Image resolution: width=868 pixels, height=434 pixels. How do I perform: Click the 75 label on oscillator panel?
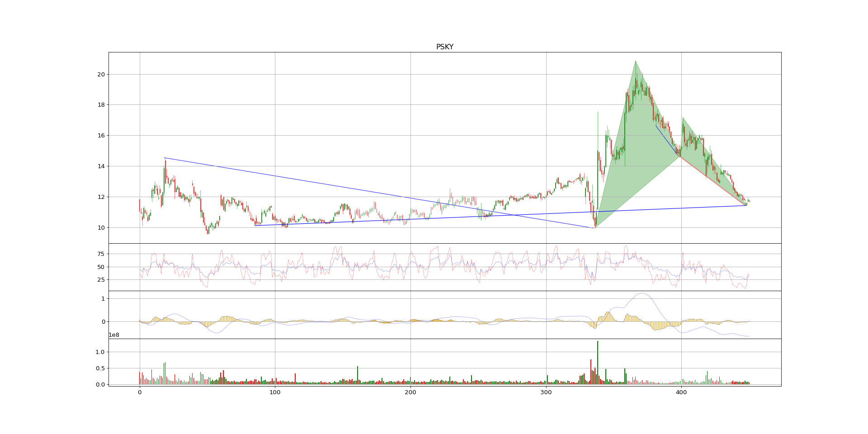pyautogui.click(x=100, y=254)
